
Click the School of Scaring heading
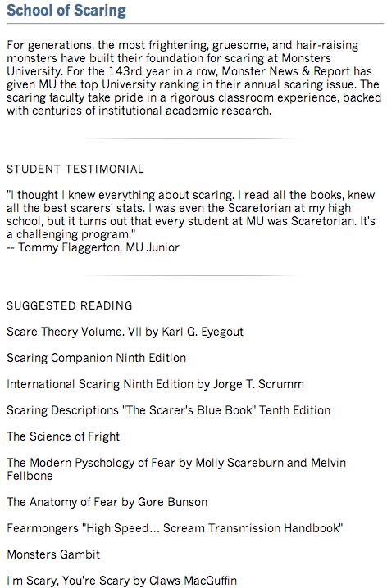[66, 11]
